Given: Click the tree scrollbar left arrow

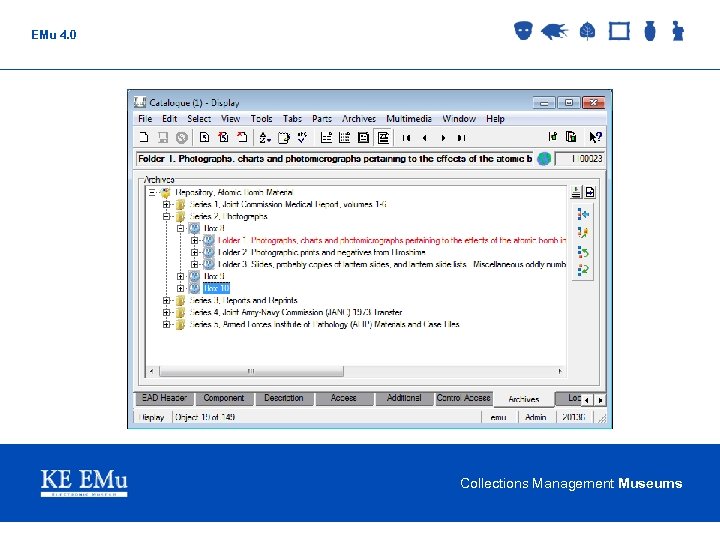Looking at the screenshot, I should [152, 371].
